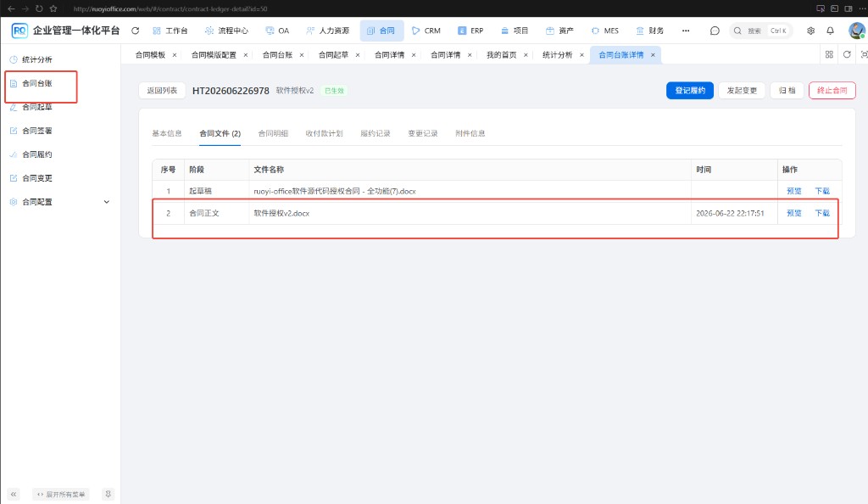Close the 合同模板 page tab
This screenshot has width=868, height=504.
(175, 55)
